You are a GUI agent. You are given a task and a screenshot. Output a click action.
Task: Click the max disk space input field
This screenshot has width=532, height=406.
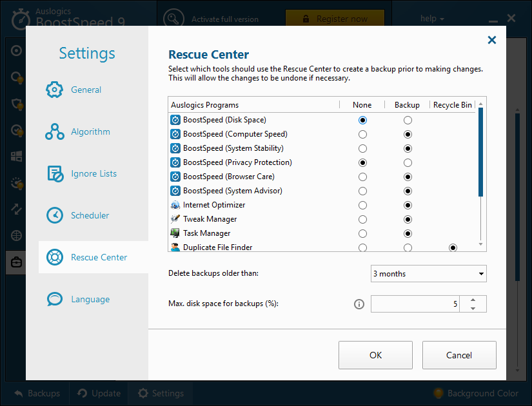coord(415,304)
